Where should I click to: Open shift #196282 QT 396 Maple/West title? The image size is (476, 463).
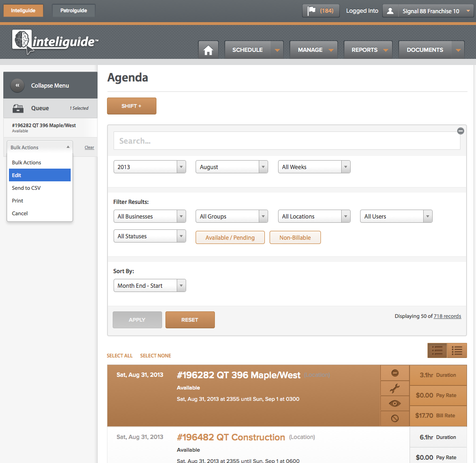(238, 375)
